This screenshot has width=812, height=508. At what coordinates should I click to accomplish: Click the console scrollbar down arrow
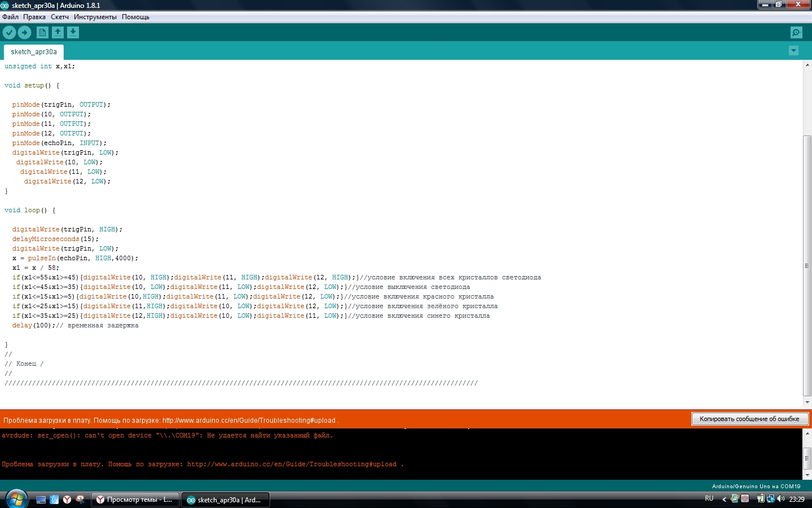pos(807,475)
